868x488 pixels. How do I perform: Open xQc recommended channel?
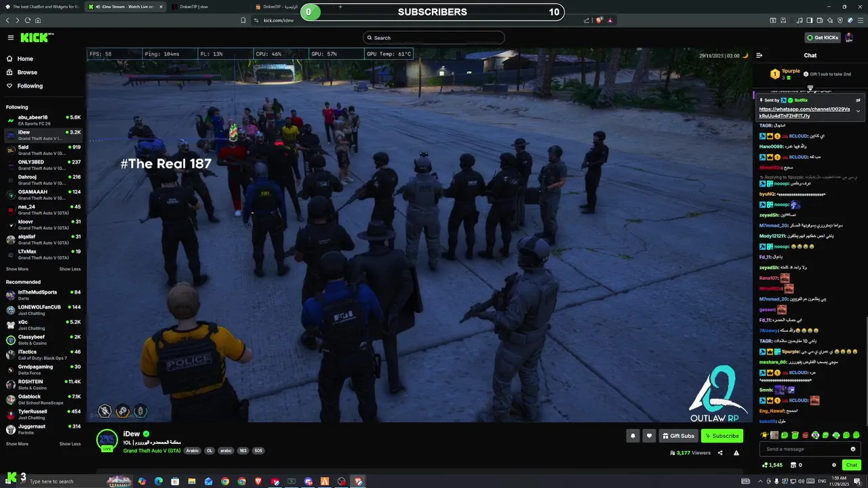click(43, 325)
